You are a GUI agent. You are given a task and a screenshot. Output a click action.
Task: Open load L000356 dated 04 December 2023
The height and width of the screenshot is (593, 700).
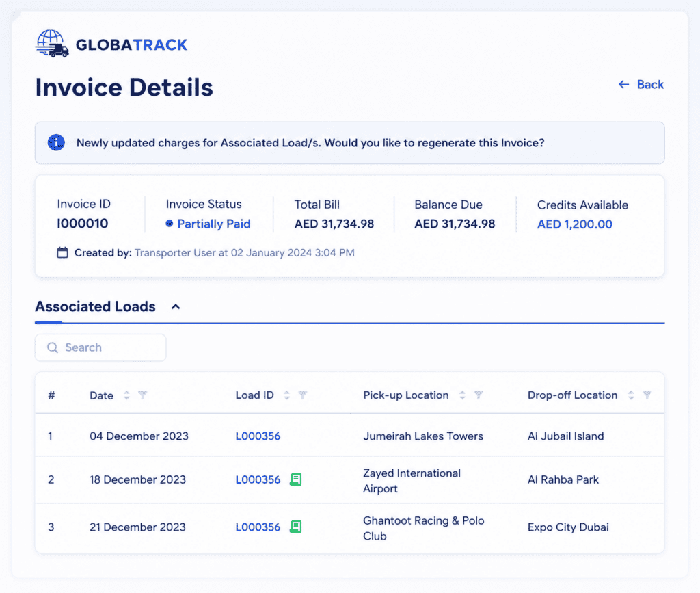258,436
